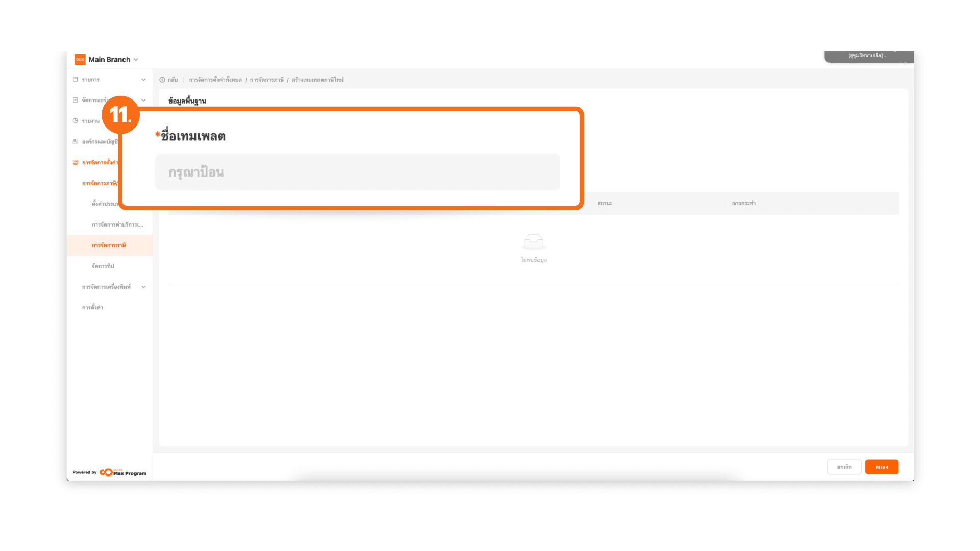
Task: Click the back arrow circle icon
Action: click(x=162, y=80)
